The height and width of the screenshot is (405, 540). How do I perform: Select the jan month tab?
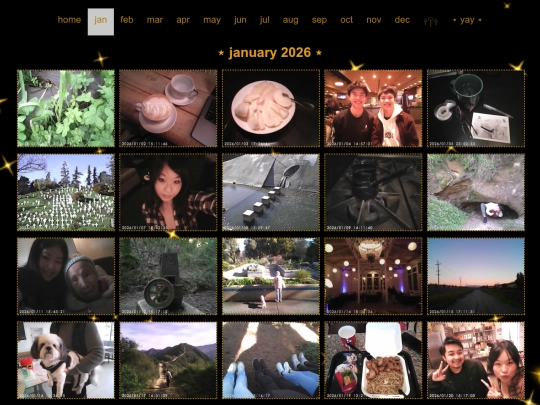[101, 22]
